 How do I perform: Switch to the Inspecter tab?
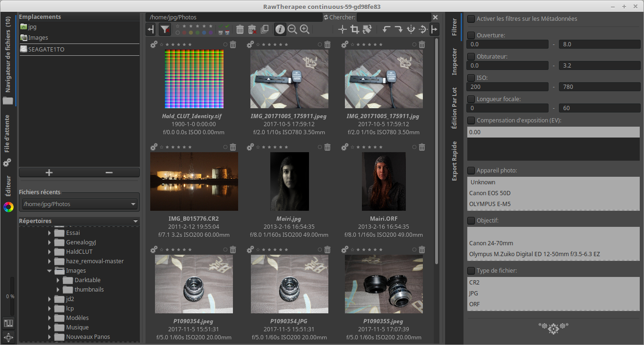click(x=454, y=61)
